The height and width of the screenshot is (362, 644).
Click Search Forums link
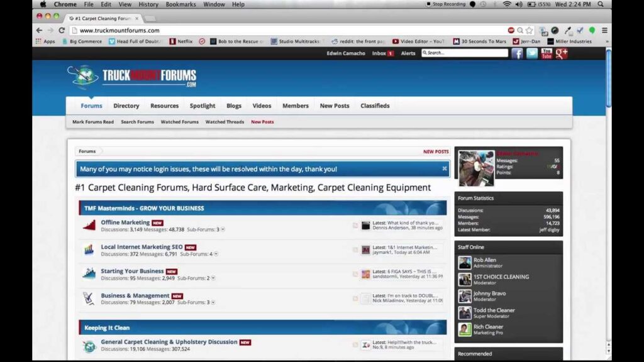point(137,122)
